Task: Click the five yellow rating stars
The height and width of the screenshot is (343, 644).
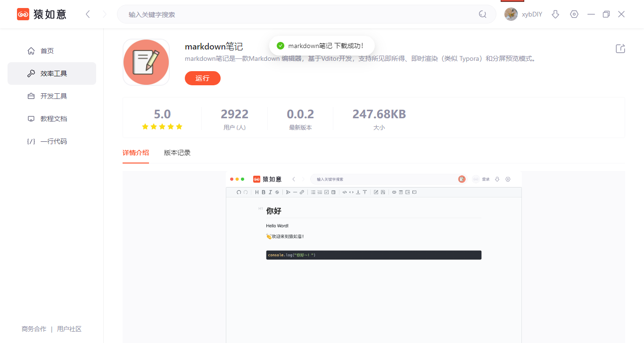Action: (x=162, y=127)
